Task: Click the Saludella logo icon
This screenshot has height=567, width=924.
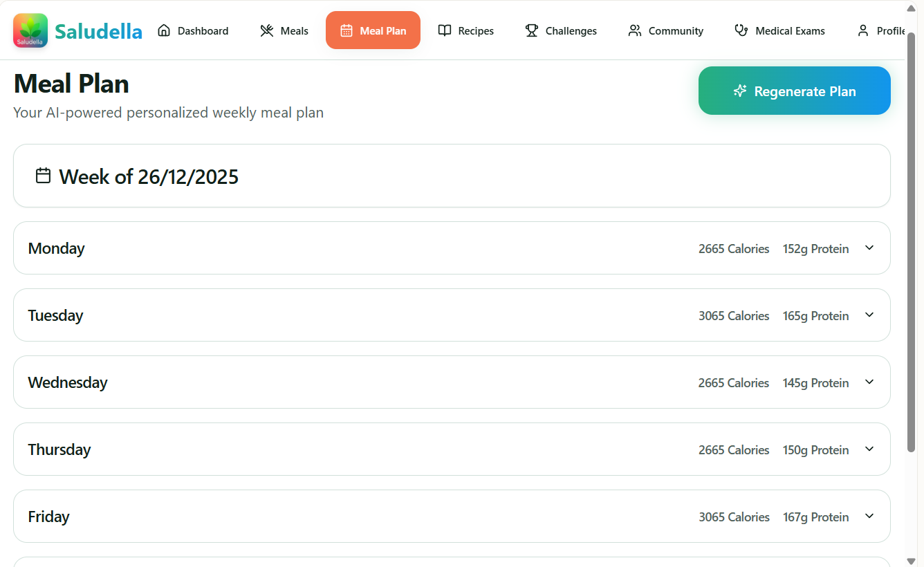Action: 30,30
